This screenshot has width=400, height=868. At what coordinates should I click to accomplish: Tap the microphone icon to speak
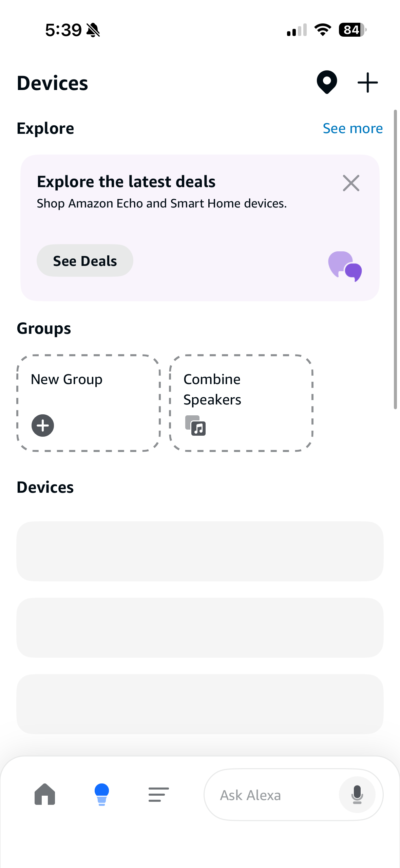357,794
